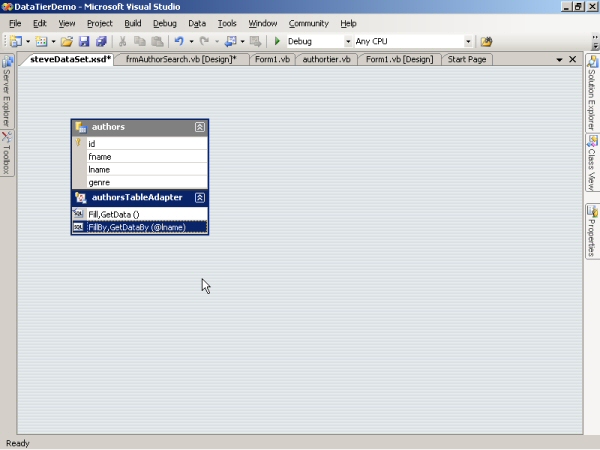Open the Toolbox side panel
The image size is (600, 450).
coord(7,153)
